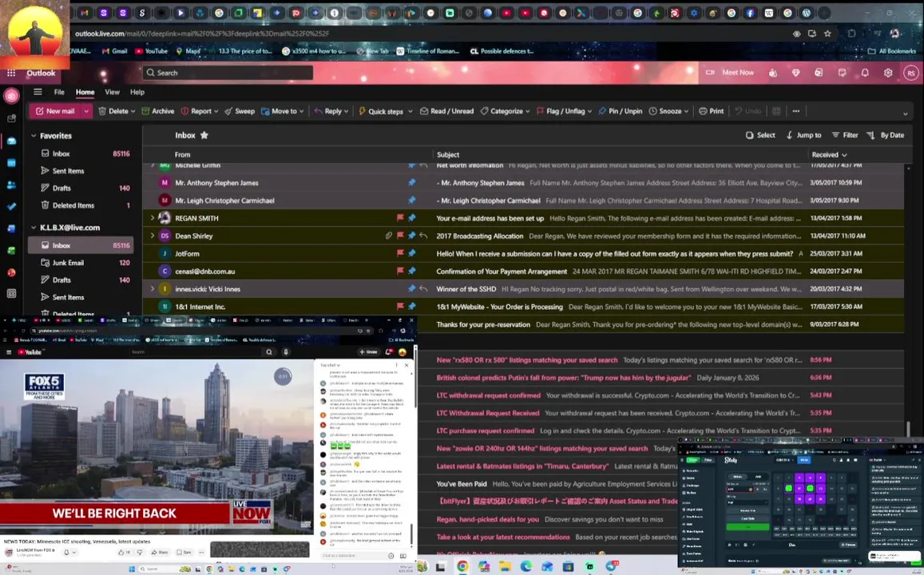Image resolution: width=924 pixels, height=575 pixels.
Task: Toggle the favorite star beside Inbox title
Action: pyautogui.click(x=204, y=135)
